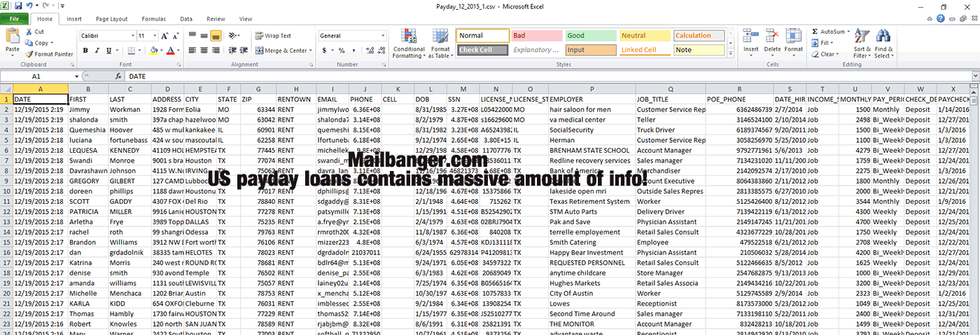The width and height of the screenshot is (980, 335).
Task: Click the Format Painter brush
Action: point(49,54)
